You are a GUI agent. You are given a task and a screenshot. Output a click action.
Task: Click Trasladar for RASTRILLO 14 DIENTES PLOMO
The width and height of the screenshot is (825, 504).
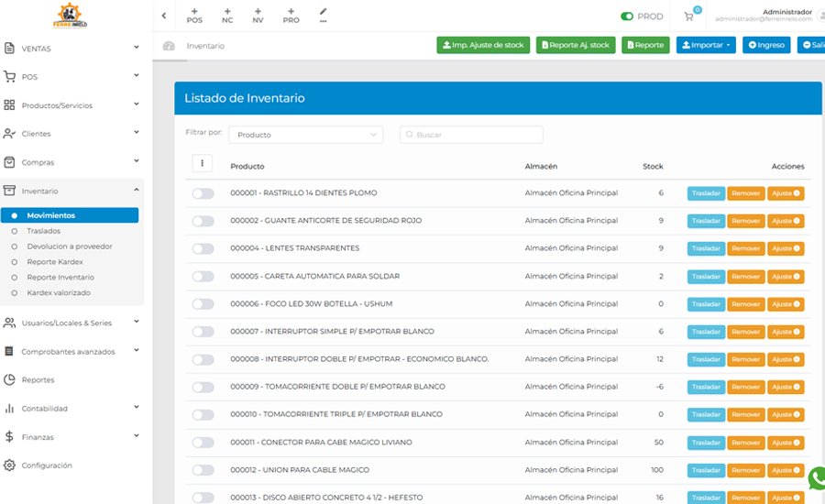pos(706,193)
